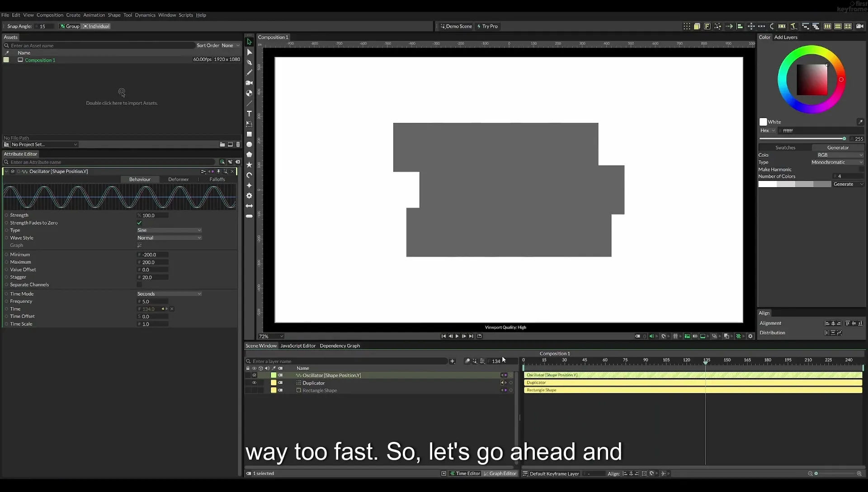
Task: Toggle the Oscillator layer enable checkmark
Action: [x=254, y=375]
